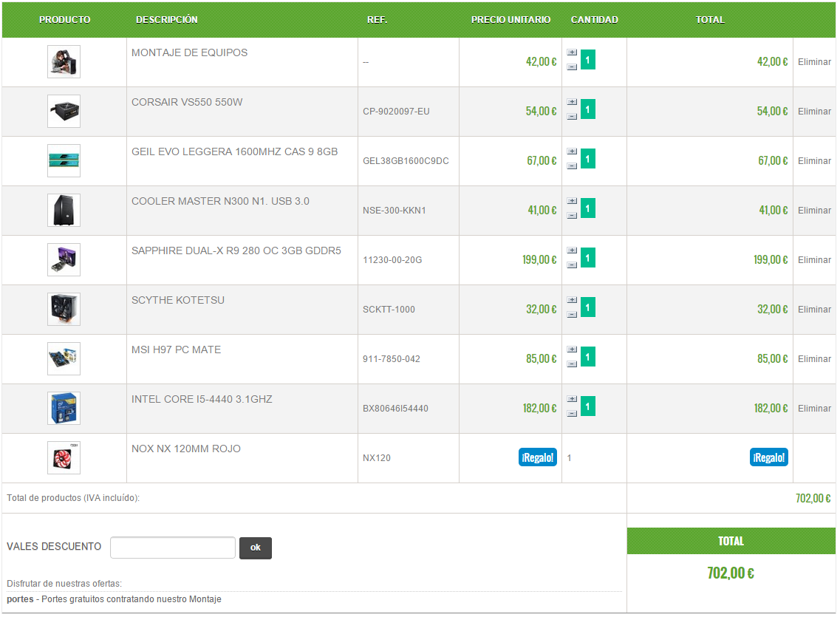Open the MSI H97 PC MATE thumbnail

coord(64,359)
